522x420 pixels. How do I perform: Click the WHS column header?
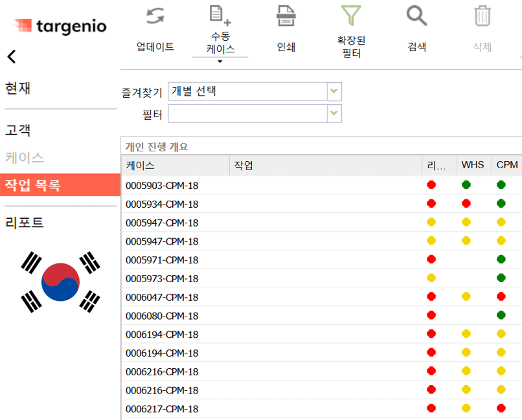[x=473, y=165]
